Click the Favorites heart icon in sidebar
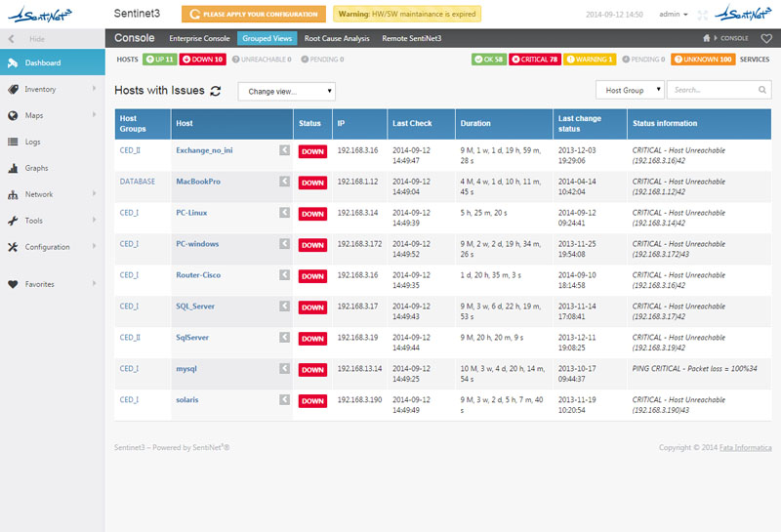Image resolution: width=781 pixels, height=532 pixels. (14, 284)
